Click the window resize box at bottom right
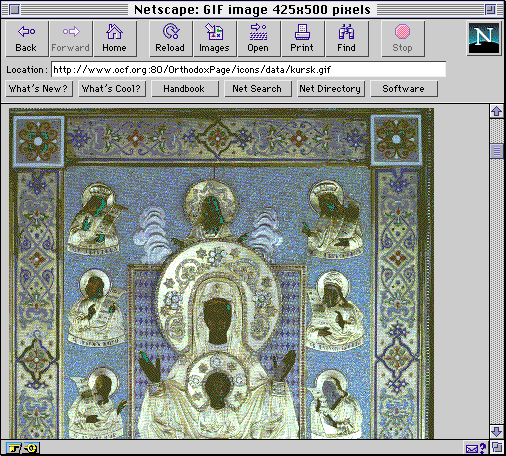The image size is (506, 456). pos(497,447)
